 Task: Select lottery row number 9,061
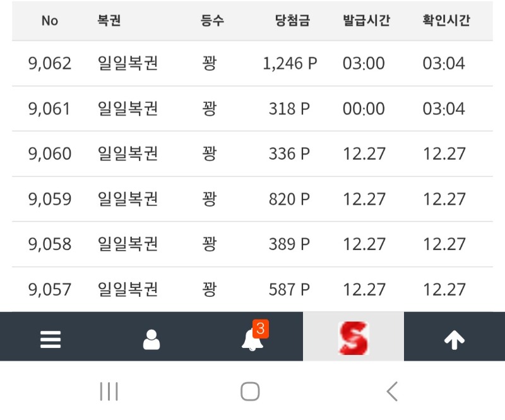click(50, 109)
